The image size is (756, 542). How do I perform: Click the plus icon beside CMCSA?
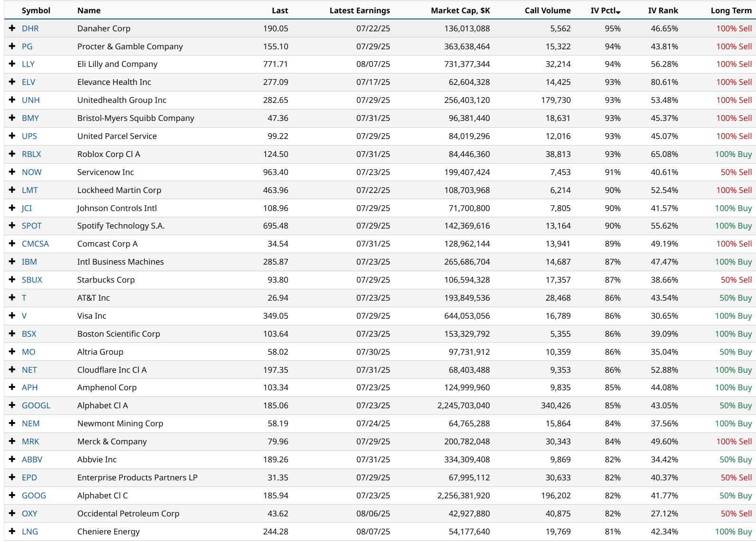12,244
